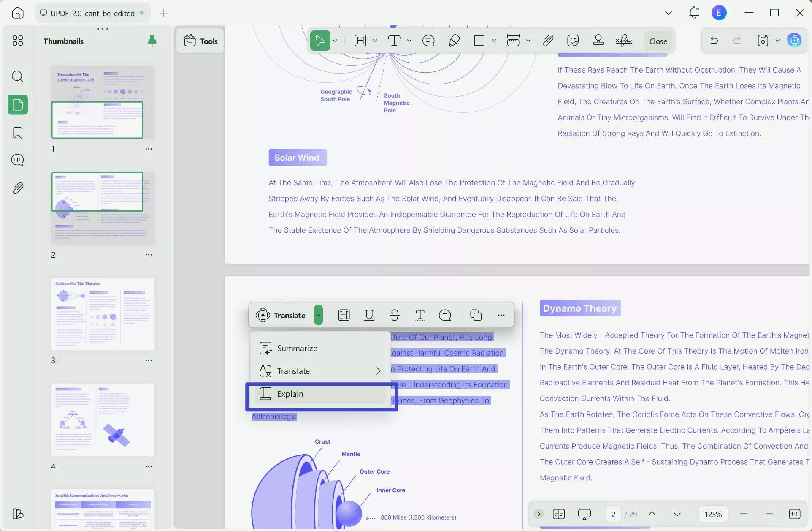Toggle the thumbnails sidebar panel button

(x=18, y=105)
